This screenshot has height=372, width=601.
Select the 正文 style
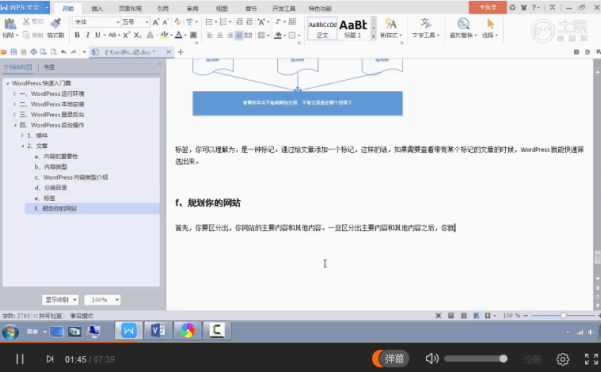tap(322, 28)
